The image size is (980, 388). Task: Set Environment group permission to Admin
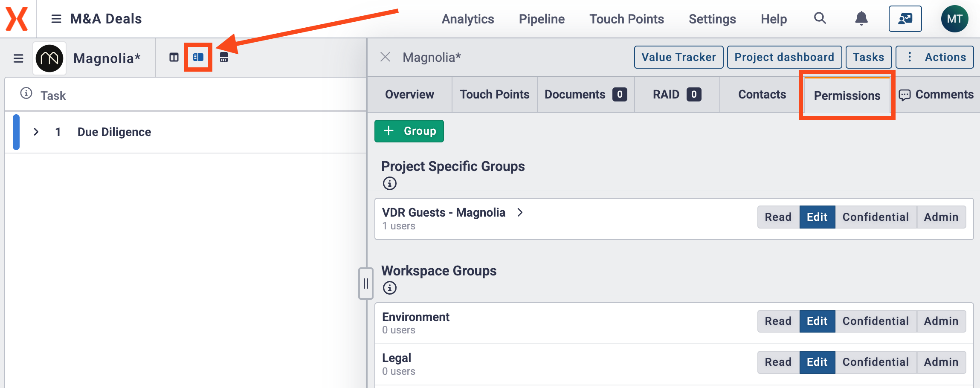pos(941,321)
